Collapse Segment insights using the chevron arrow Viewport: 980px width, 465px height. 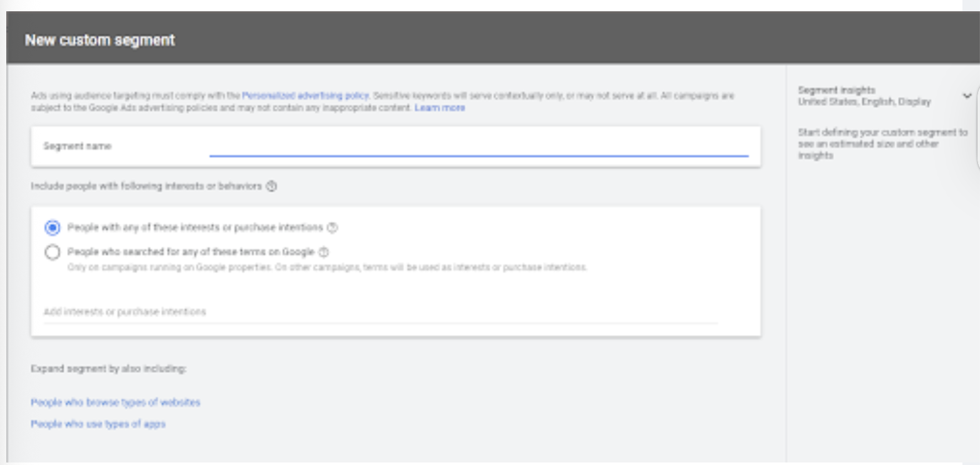[967, 96]
